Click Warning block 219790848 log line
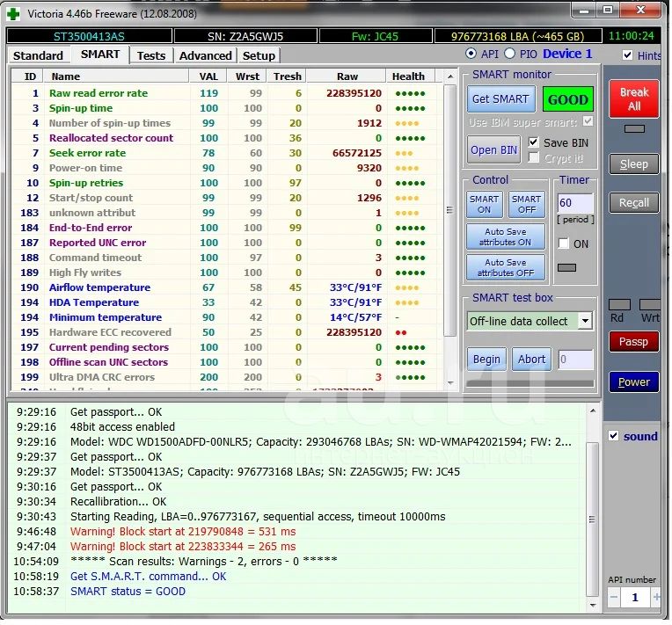The image size is (672, 625). (x=183, y=532)
